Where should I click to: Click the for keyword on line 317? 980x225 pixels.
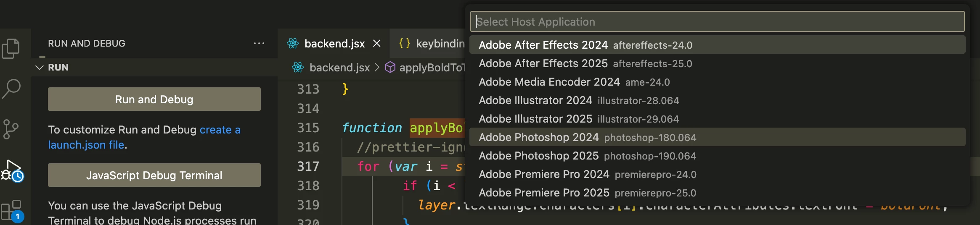click(x=368, y=166)
